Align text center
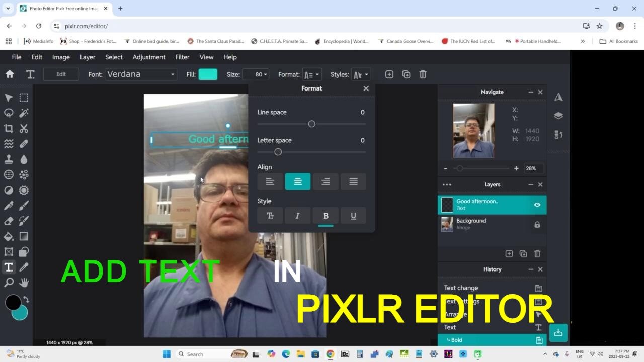 coord(298,182)
